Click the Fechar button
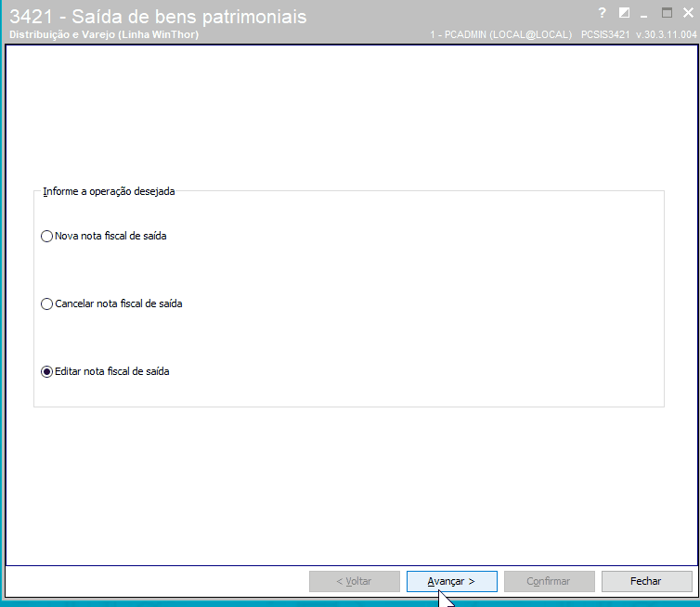 tap(646, 581)
